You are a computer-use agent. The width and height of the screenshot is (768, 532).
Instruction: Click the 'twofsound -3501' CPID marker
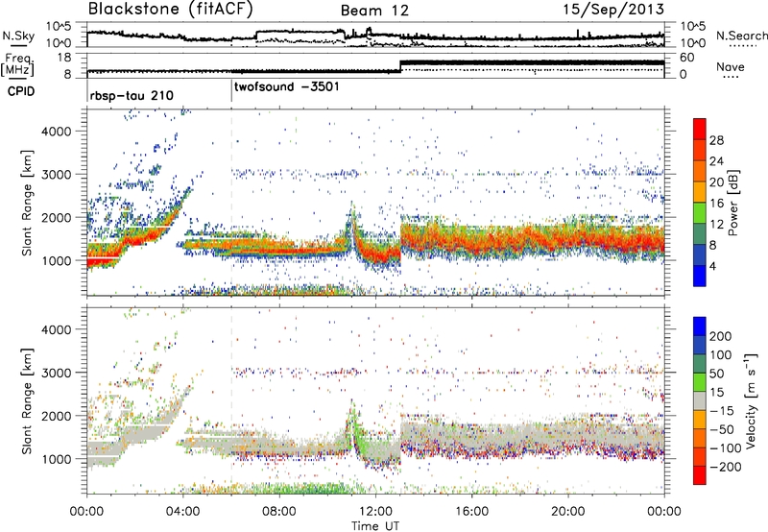click(286, 87)
